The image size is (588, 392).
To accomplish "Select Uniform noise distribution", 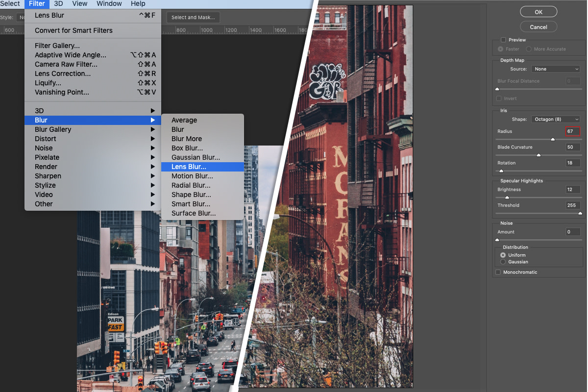I will [x=503, y=255].
